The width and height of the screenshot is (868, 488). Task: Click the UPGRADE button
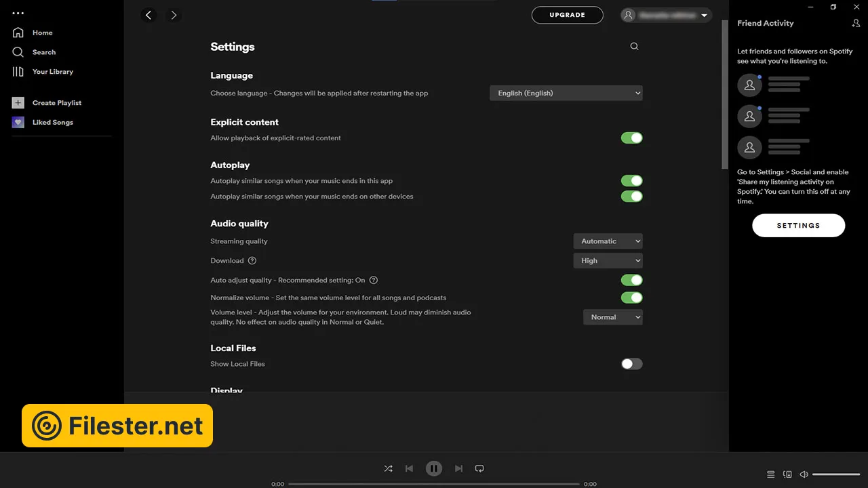567,15
